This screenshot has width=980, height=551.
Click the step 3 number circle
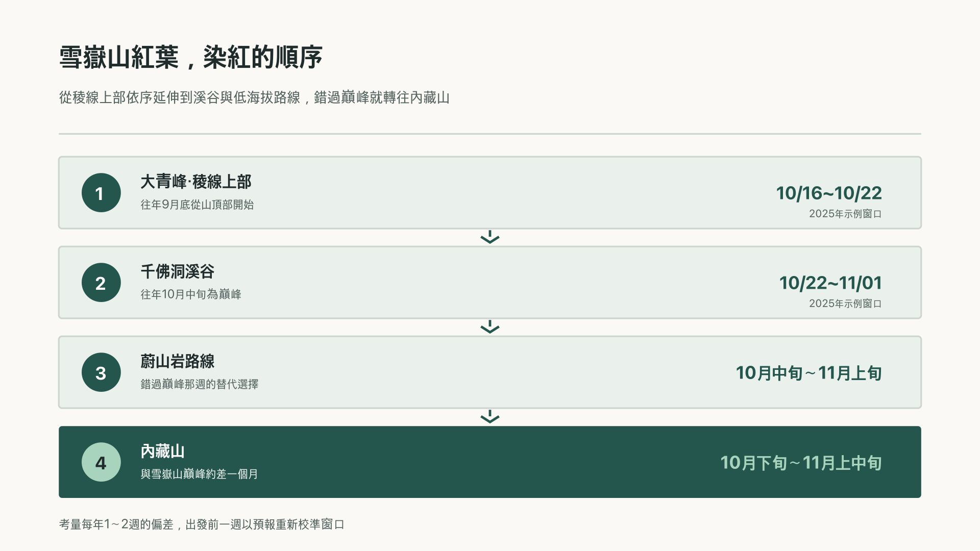pos(101,372)
